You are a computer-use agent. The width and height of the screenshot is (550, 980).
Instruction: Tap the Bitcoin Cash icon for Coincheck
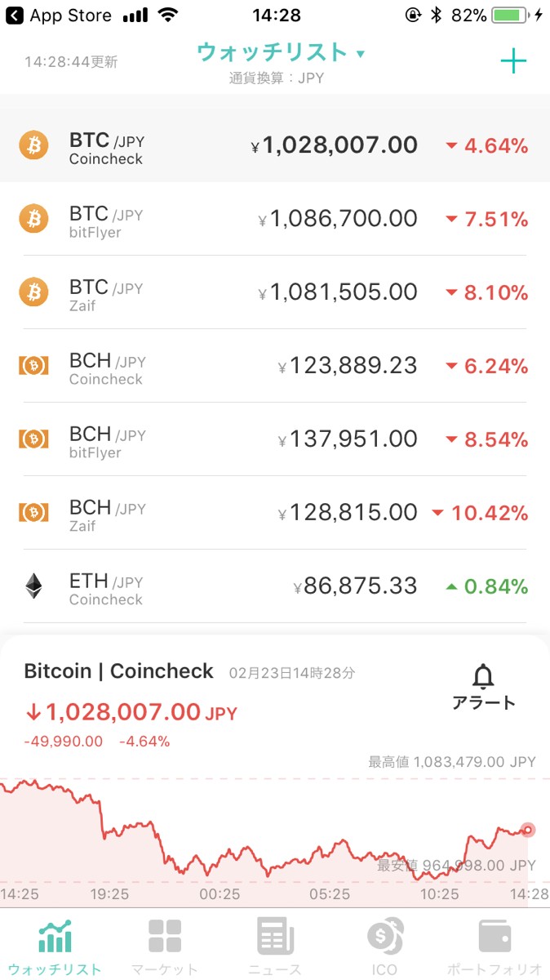33,365
